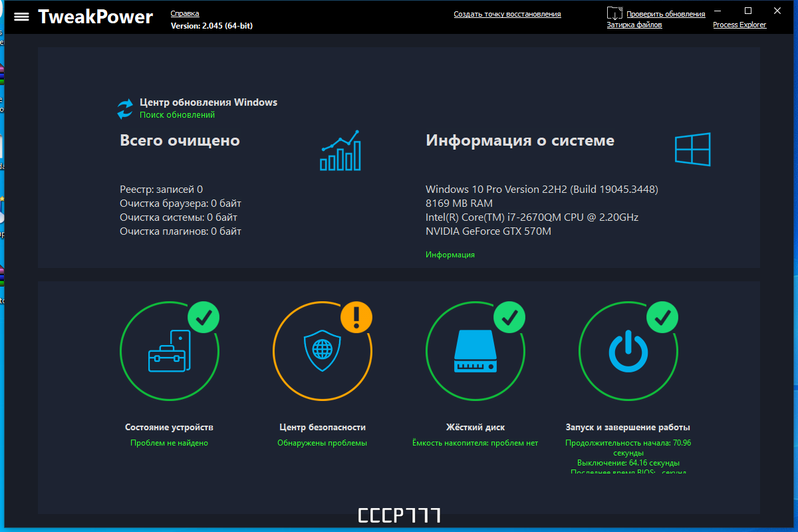
Task: Maximize the TweakPower window
Action: 748,11
